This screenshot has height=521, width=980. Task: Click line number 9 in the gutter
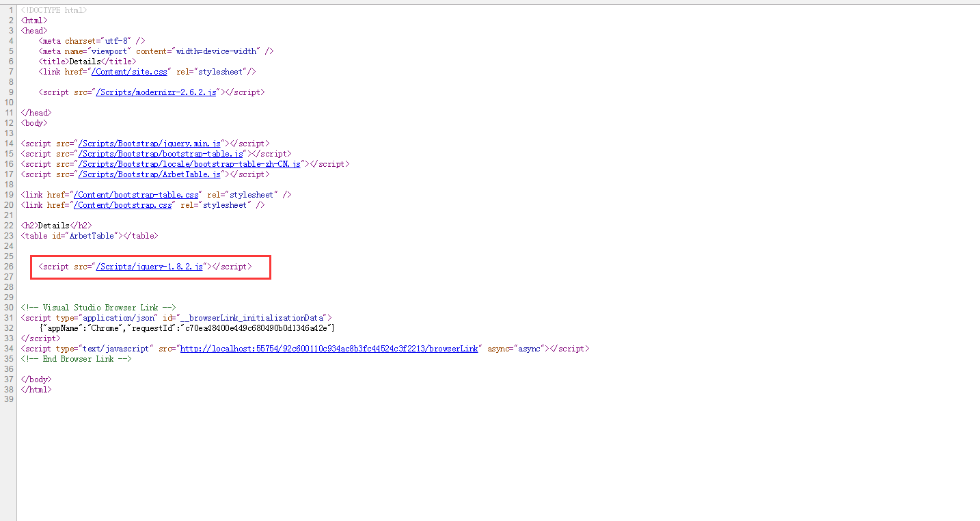[x=11, y=92]
